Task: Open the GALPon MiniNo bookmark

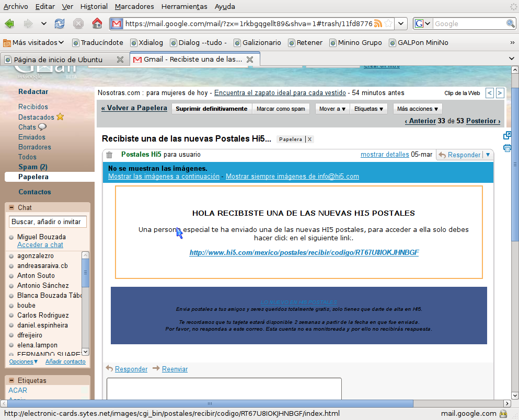Action: (419, 42)
